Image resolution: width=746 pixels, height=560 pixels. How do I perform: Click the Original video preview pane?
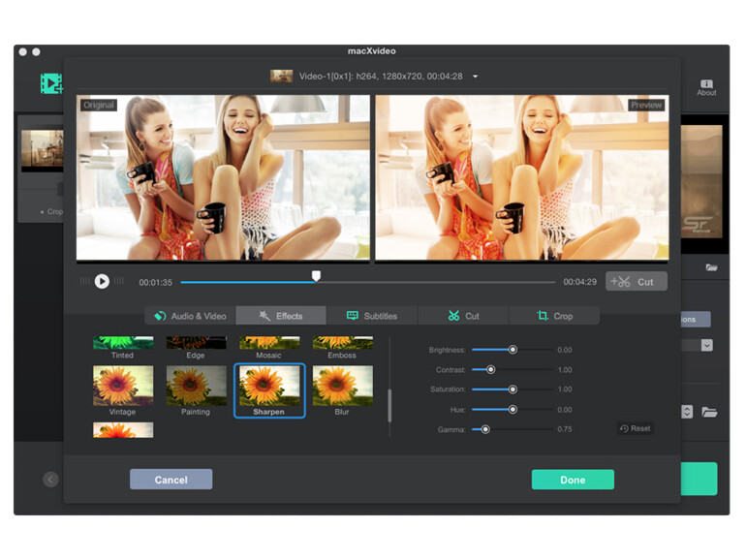pos(223,177)
